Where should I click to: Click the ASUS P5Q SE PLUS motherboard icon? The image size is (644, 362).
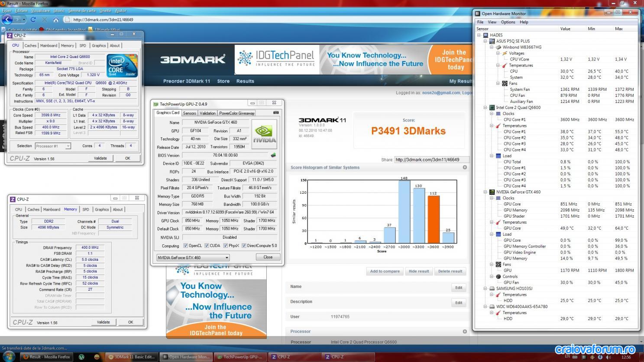click(x=492, y=41)
